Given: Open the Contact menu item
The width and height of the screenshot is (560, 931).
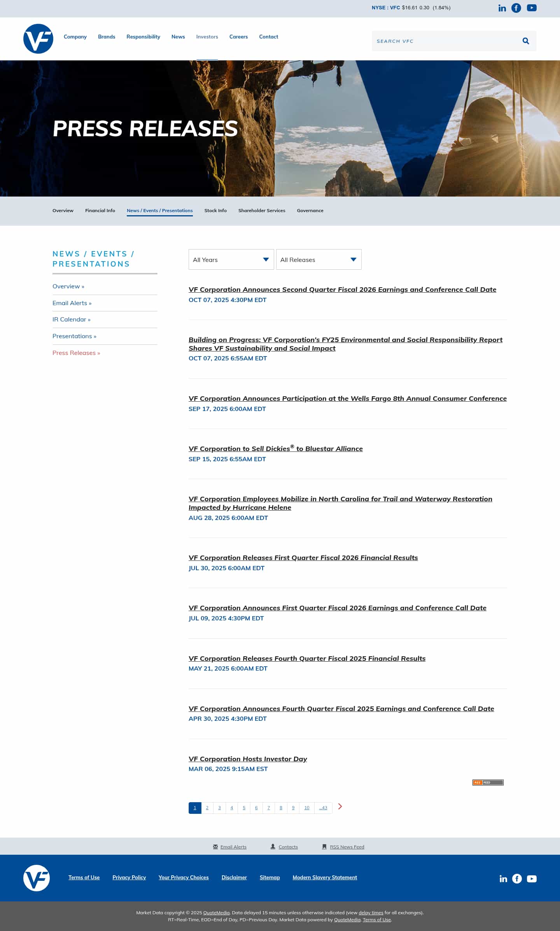Looking at the screenshot, I should point(269,37).
